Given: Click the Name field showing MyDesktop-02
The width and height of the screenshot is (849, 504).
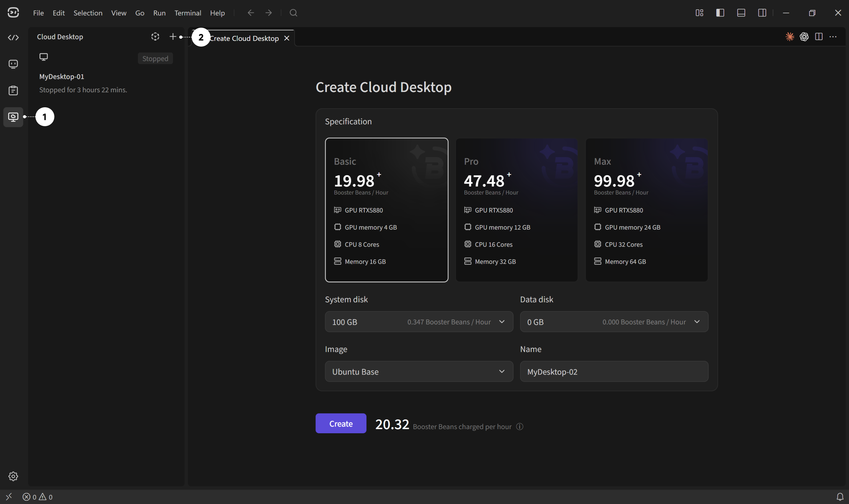Looking at the screenshot, I should click(x=614, y=372).
